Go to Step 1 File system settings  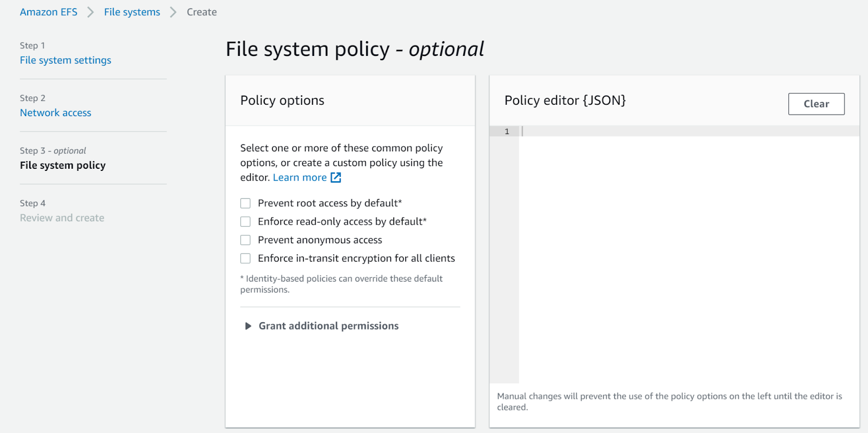(65, 60)
